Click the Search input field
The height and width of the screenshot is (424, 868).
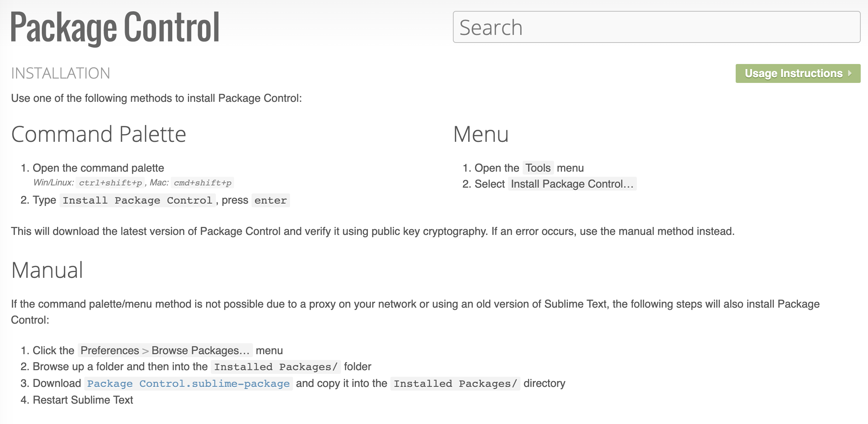coord(656,27)
